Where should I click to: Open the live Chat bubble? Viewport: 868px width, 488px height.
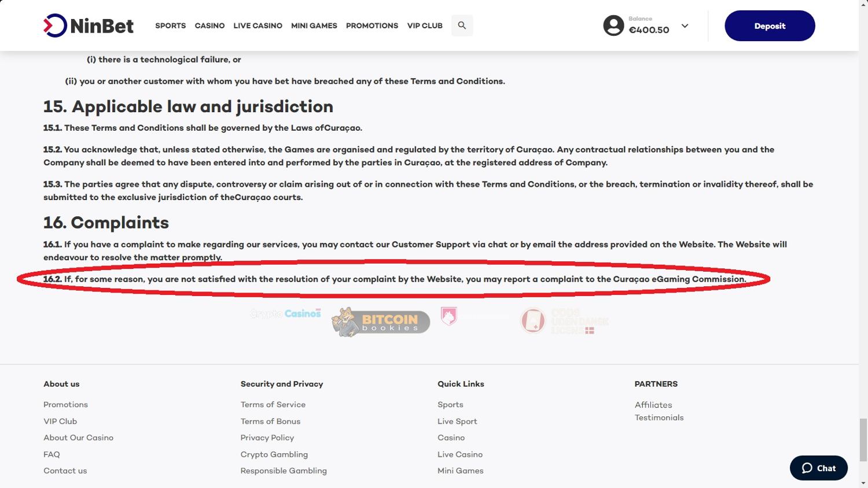tap(818, 468)
